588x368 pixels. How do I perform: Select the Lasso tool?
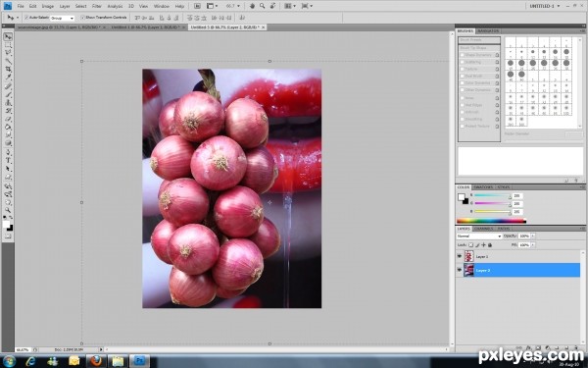click(8, 53)
